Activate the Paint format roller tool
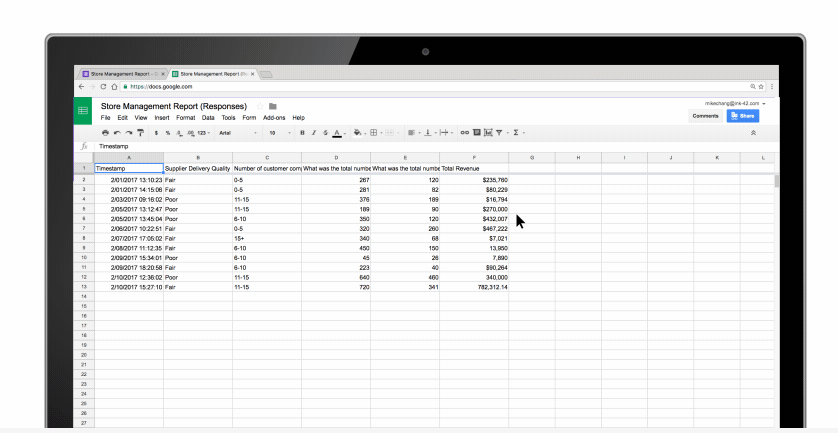The image size is (838, 433). (141, 133)
